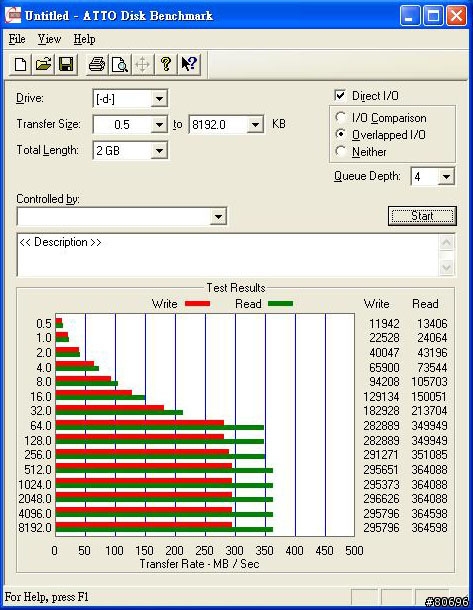473x610 pixels.
Task: Click the Open folder toolbar icon
Action: coord(43,64)
